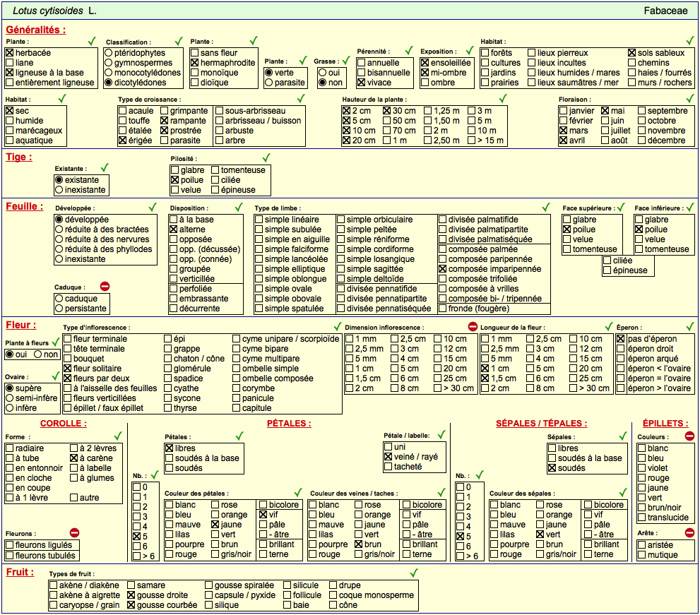Click the SÉPALES / TÉPALES subsection heading
The width and height of the screenshot is (700, 615).
coord(542,424)
